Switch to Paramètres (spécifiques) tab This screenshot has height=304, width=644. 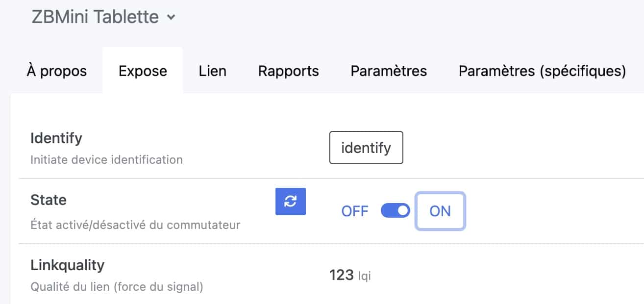click(542, 71)
